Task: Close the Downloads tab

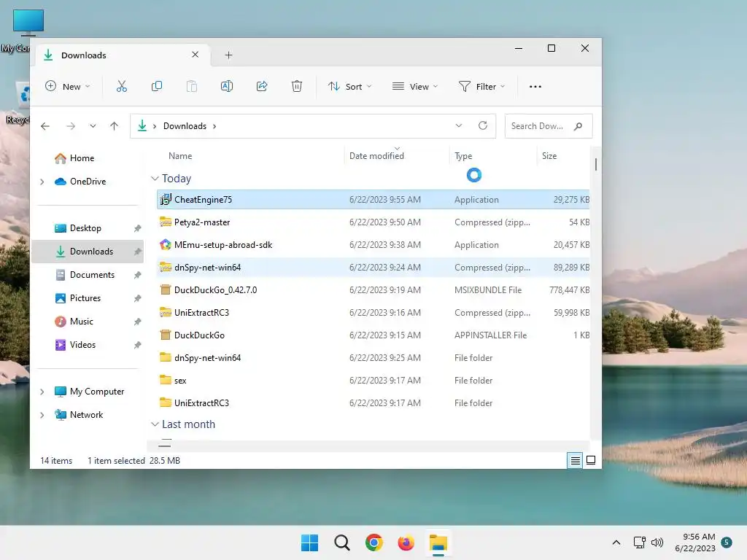Action: [x=196, y=55]
